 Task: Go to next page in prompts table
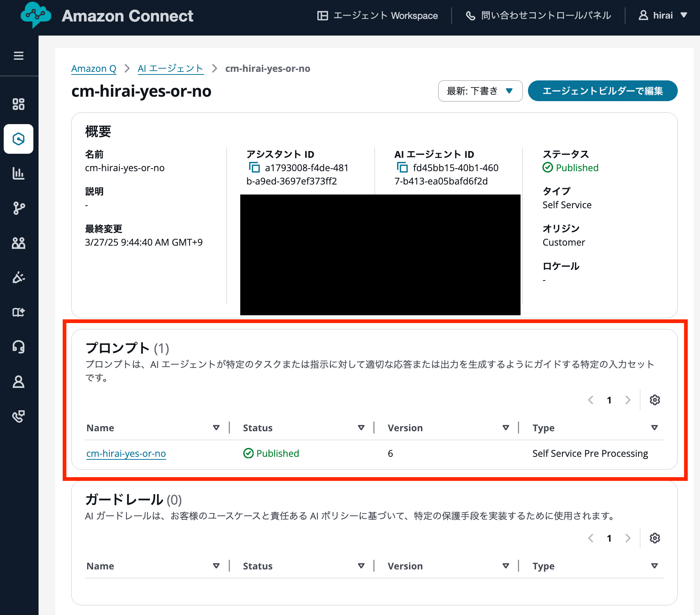click(628, 400)
